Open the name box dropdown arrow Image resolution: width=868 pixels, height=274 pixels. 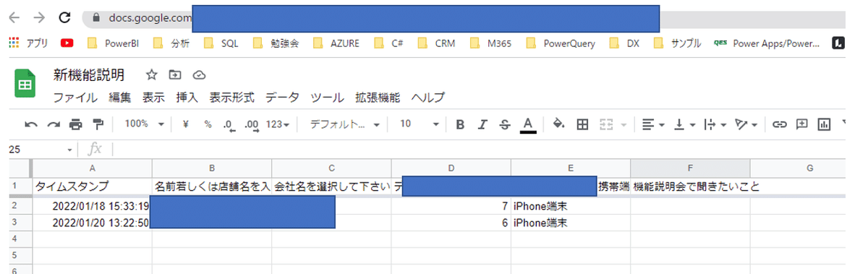[x=69, y=150]
